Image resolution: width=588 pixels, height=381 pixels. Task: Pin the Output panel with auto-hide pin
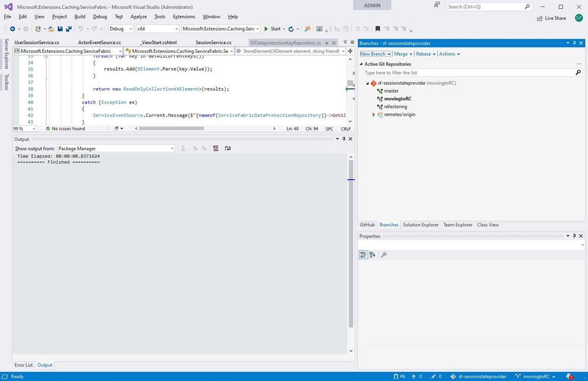[344, 139]
